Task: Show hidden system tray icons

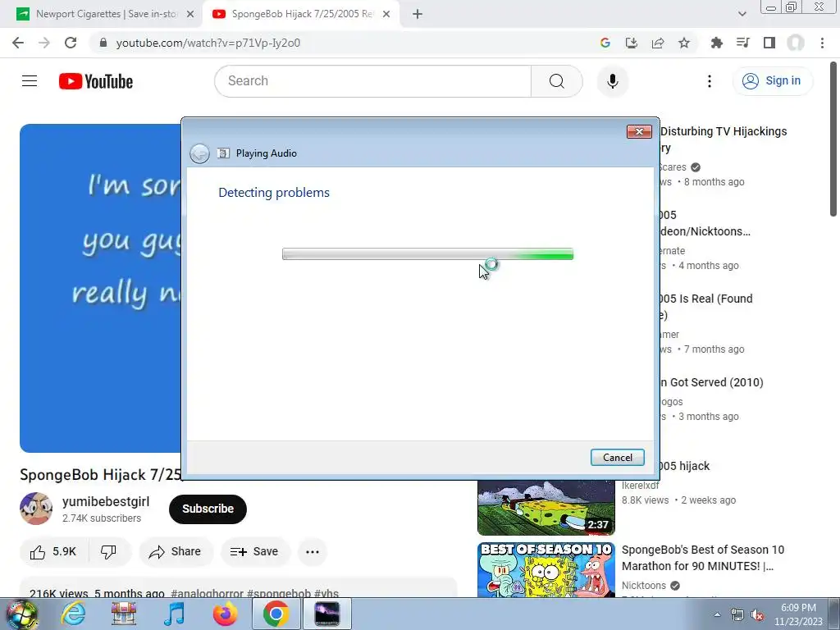Action: tap(717, 614)
